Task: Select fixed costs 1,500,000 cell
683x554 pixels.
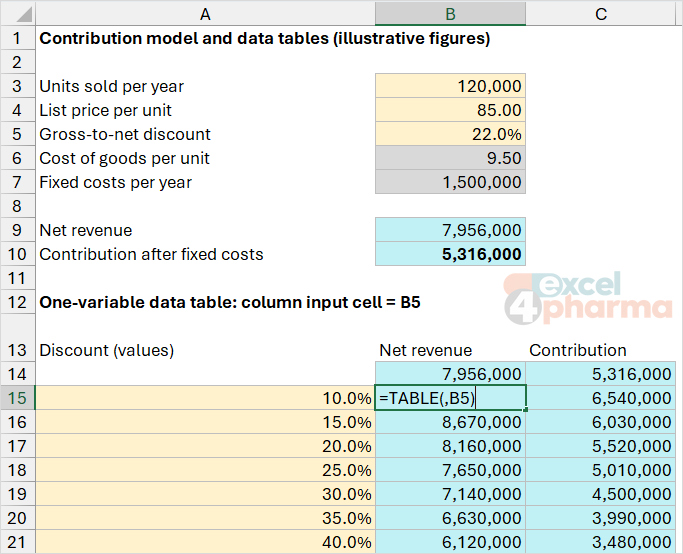Action: point(450,182)
